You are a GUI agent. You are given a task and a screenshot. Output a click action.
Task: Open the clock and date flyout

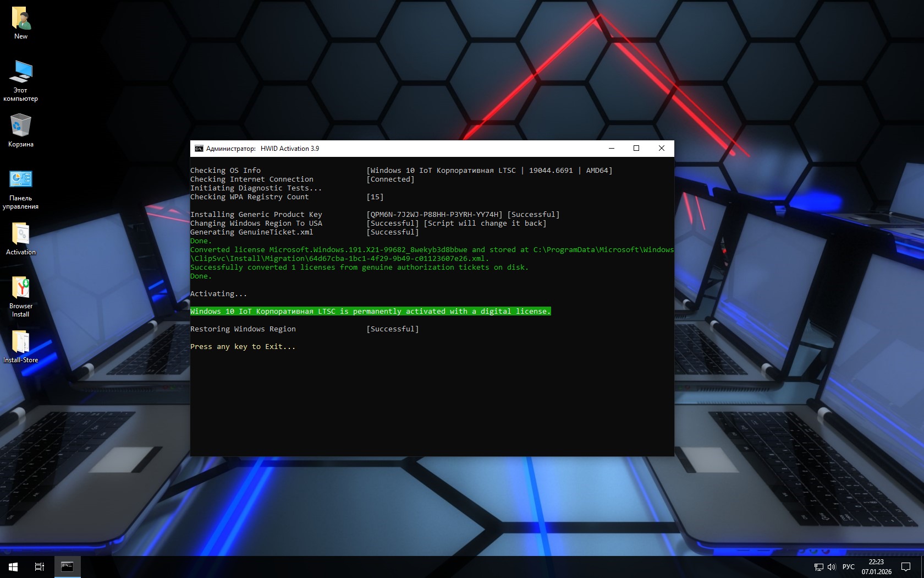(x=876, y=567)
